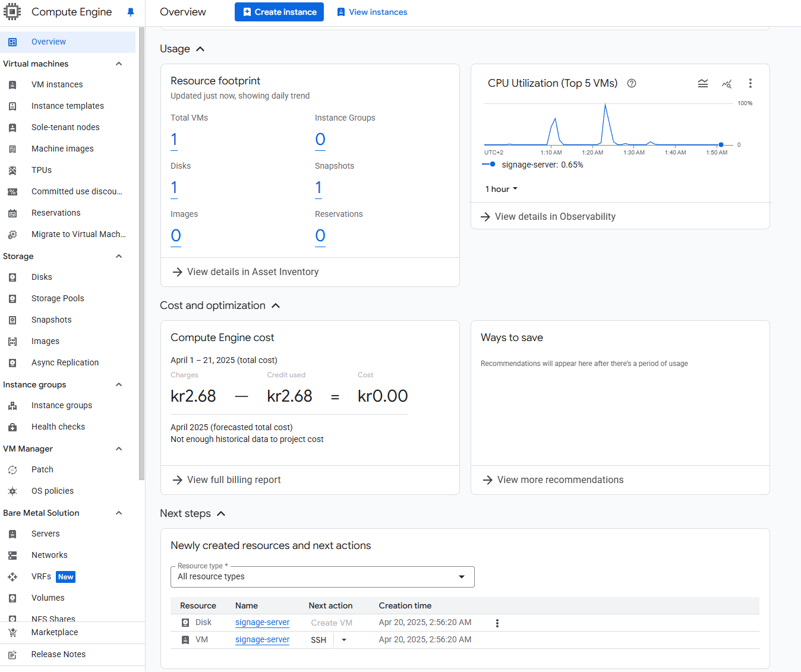Click the Committed use discounts percent icon
This screenshot has height=672, width=801.
(12, 192)
